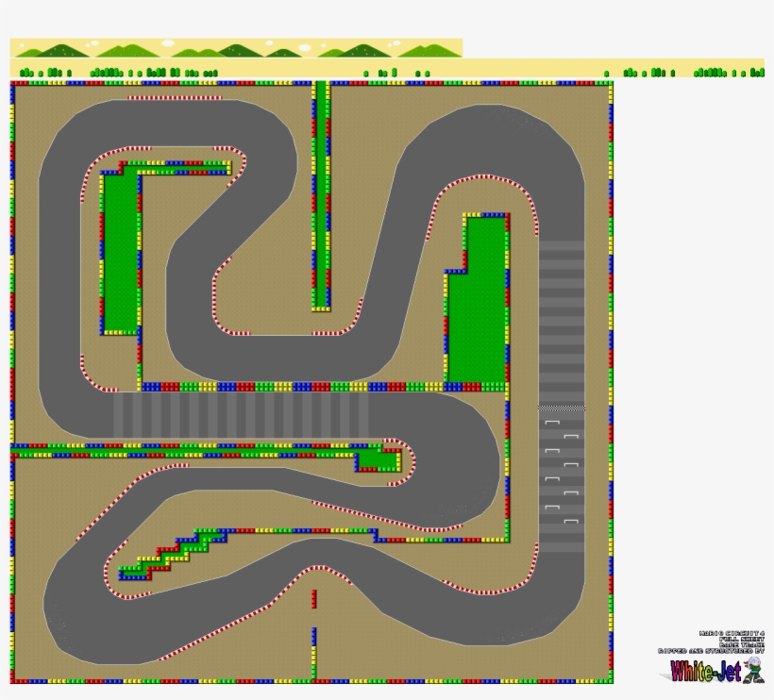
Task: Click the "MARIO CIRCUIT 4" title text
Action: (732, 633)
